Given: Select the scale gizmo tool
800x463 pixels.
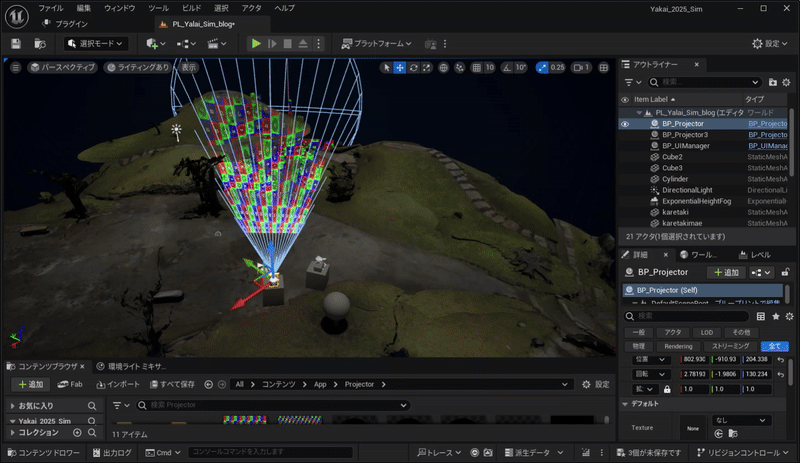Looking at the screenshot, I should [x=427, y=67].
